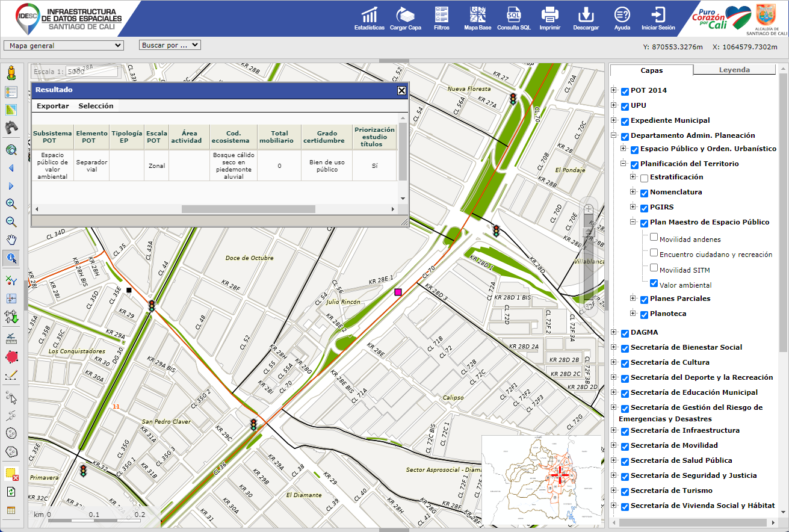Select the pencil draw line tool
The image size is (789, 532).
pyautogui.click(x=11, y=375)
